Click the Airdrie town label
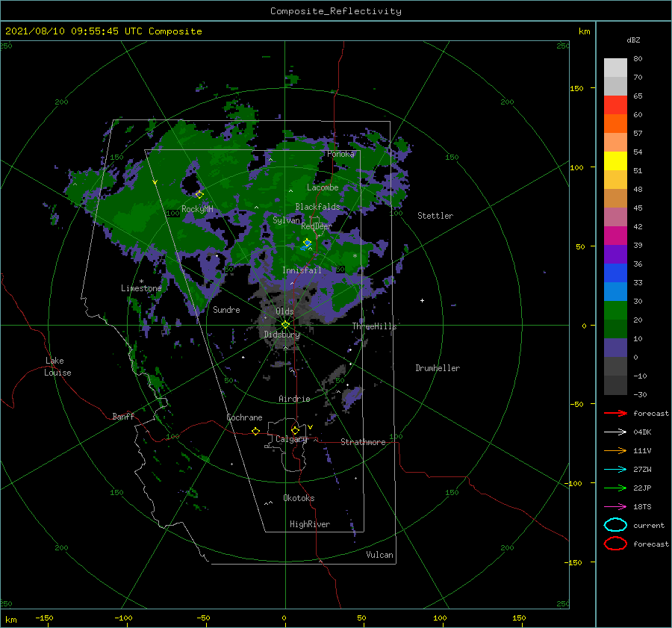672x628 pixels. click(x=294, y=399)
